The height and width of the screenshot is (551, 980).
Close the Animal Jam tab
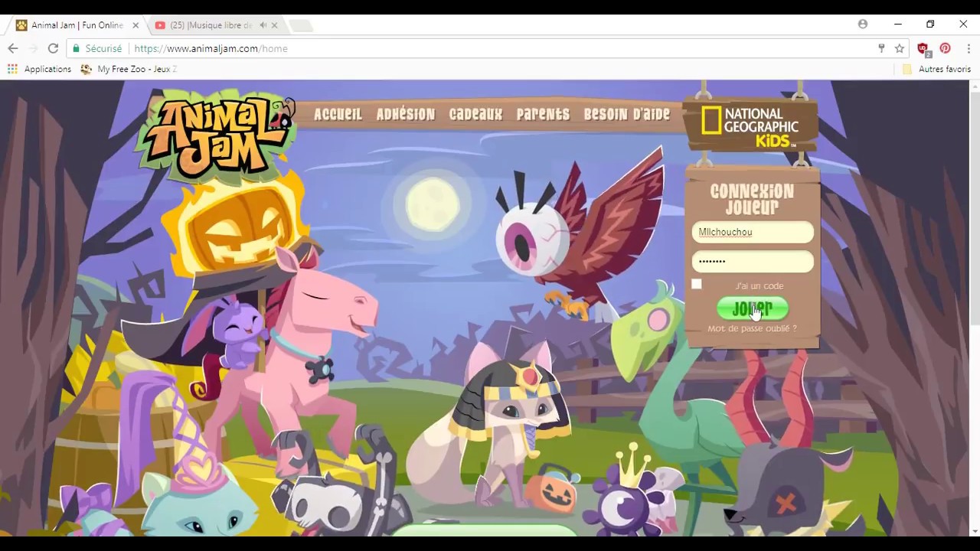coord(136,25)
